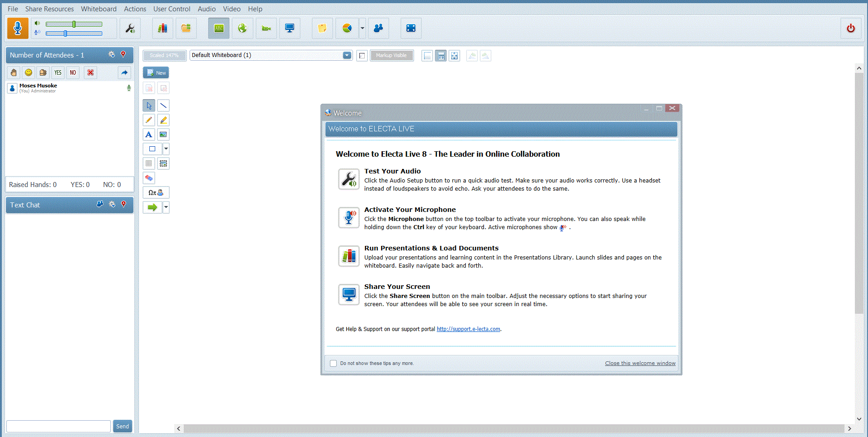Open the pie chart polling tool
The width and height of the screenshot is (868, 437).
pos(347,28)
